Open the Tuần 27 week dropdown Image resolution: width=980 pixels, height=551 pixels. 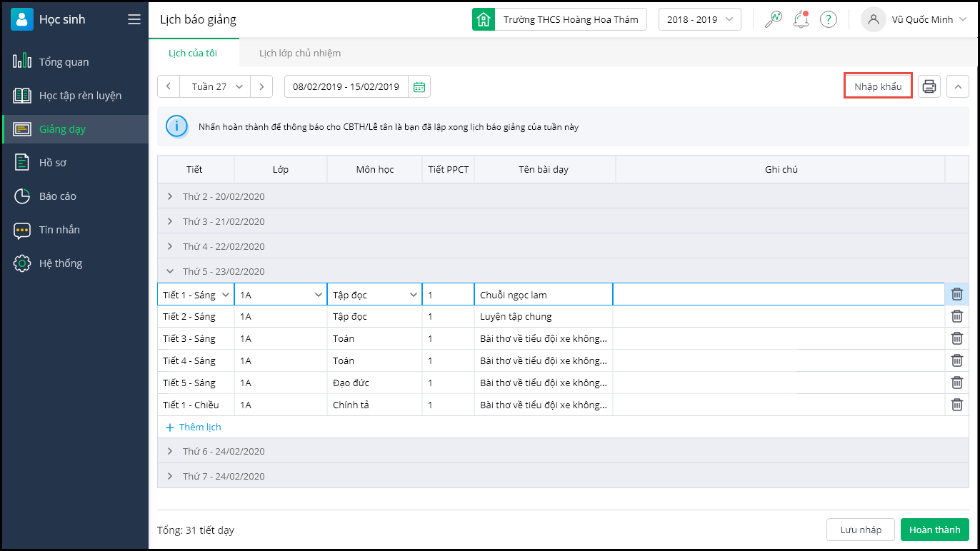(217, 86)
